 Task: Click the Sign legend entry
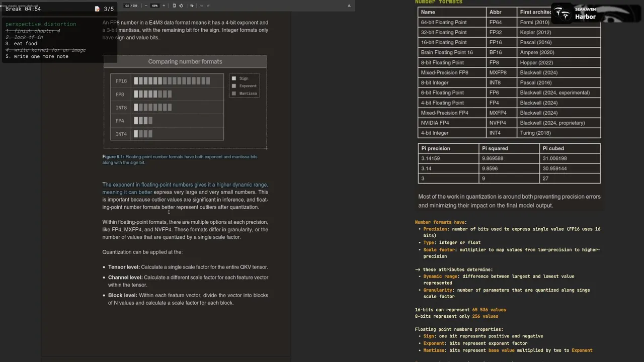[240, 78]
